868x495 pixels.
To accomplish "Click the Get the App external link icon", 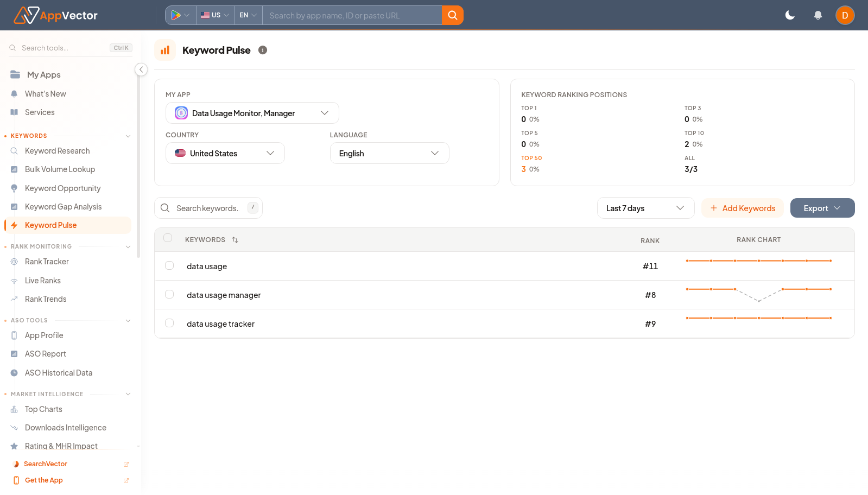I will pyautogui.click(x=126, y=480).
